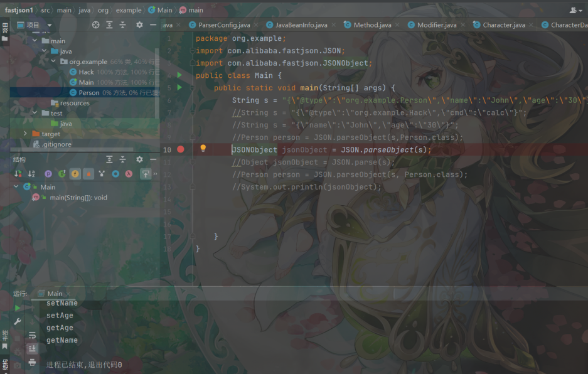Show more Structure toolbar options chevron
Viewport: 588px width, 374px height.
coord(155,174)
